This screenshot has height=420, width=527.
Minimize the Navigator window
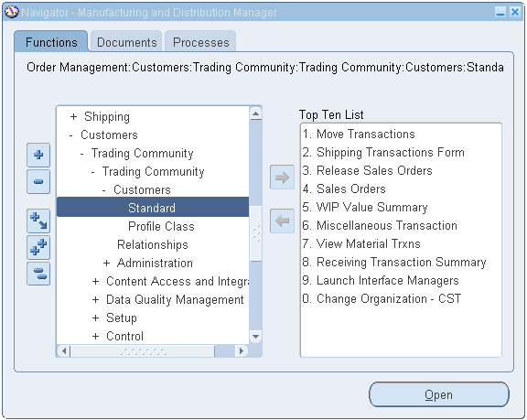[500, 12]
